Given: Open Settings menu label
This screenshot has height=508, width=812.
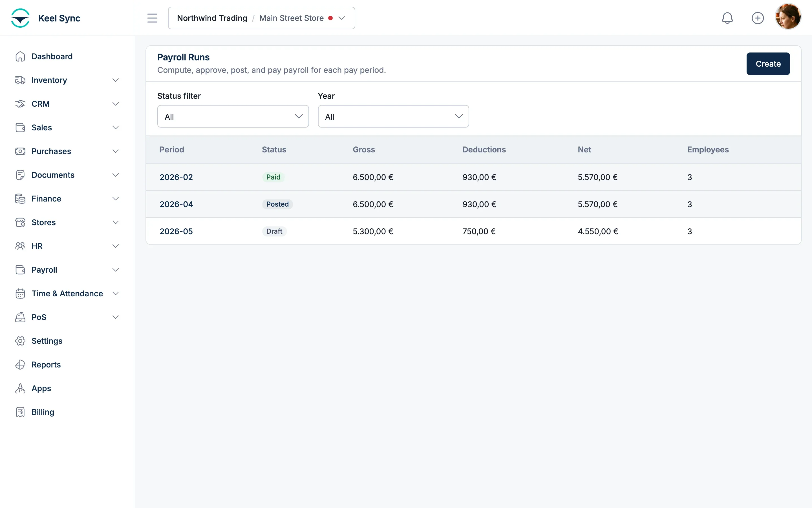Looking at the screenshot, I should 47,341.
